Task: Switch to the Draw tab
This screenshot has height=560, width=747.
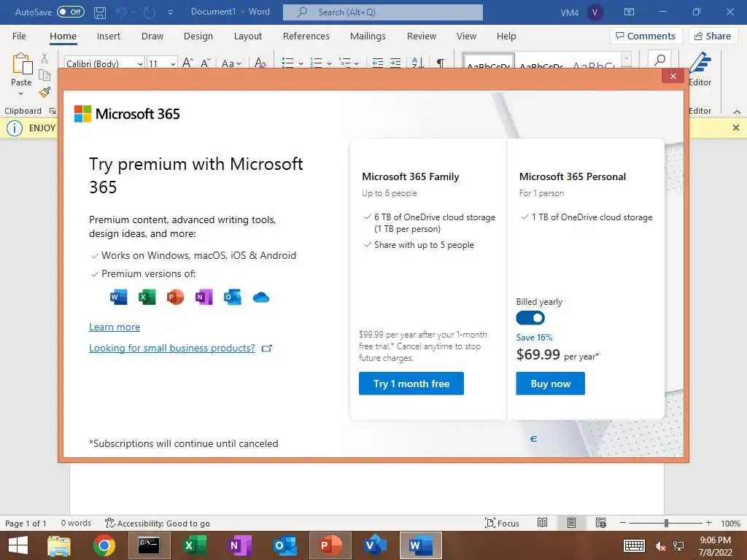Action: (152, 36)
